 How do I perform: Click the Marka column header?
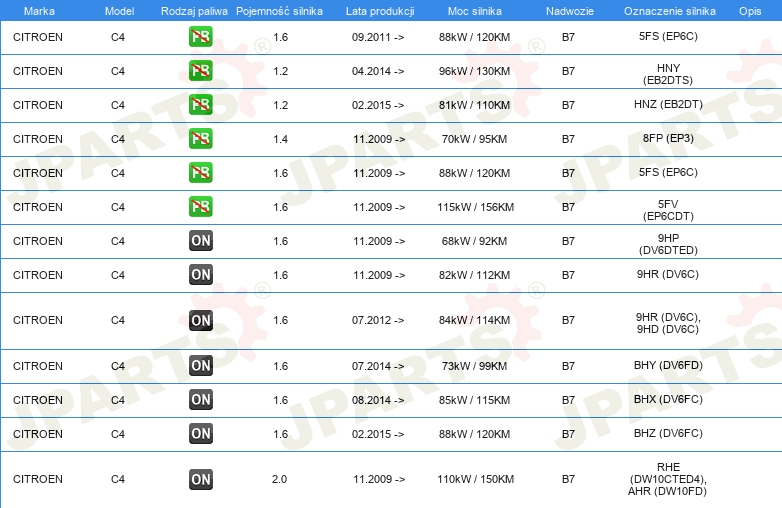pos(39,11)
